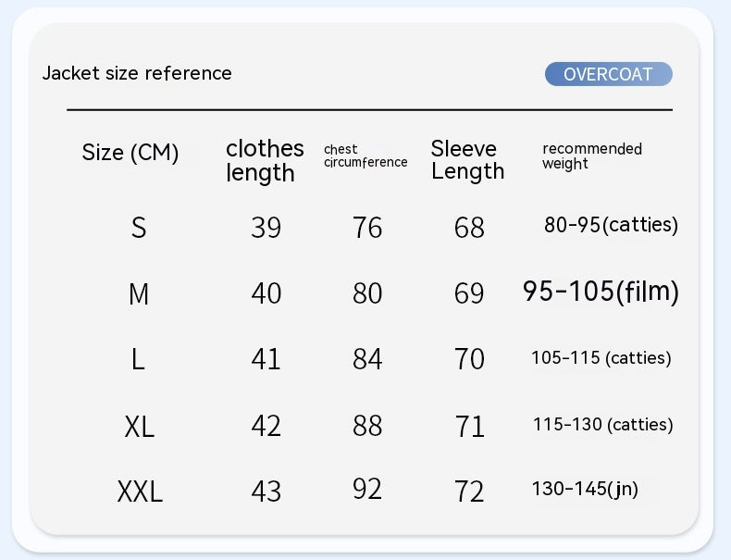This screenshot has height=560, width=731.
Task: Select chest circumference value 92 for XXL
Action: tap(367, 489)
